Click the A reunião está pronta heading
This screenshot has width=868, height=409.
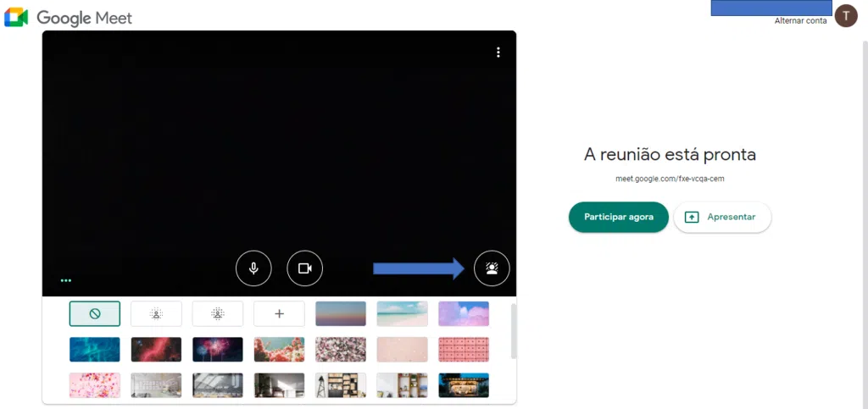(670, 155)
